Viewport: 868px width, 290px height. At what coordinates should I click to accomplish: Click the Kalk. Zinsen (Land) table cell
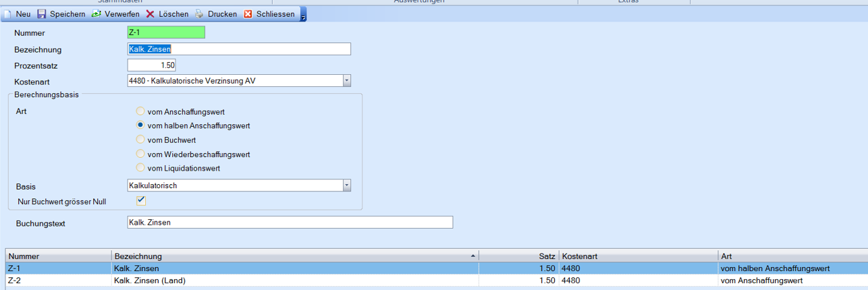(x=295, y=280)
